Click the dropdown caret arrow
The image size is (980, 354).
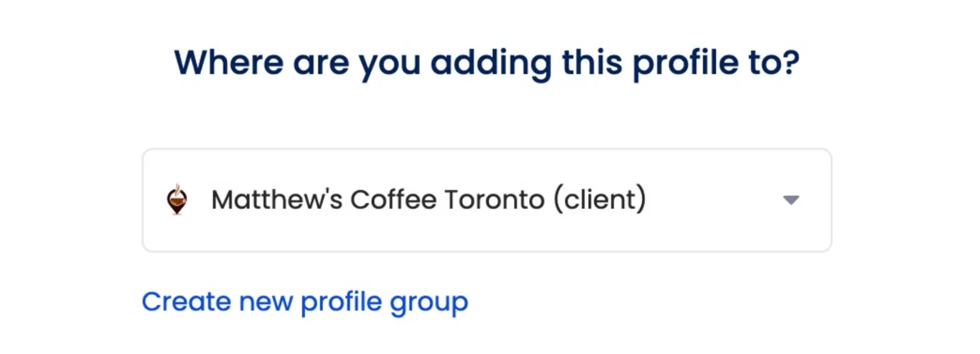coord(791,200)
